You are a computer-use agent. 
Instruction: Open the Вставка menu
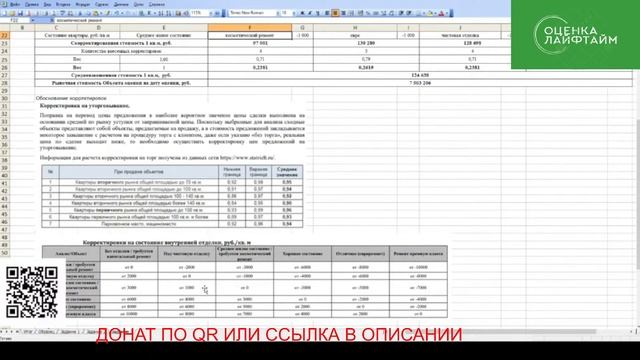click(x=63, y=4)
